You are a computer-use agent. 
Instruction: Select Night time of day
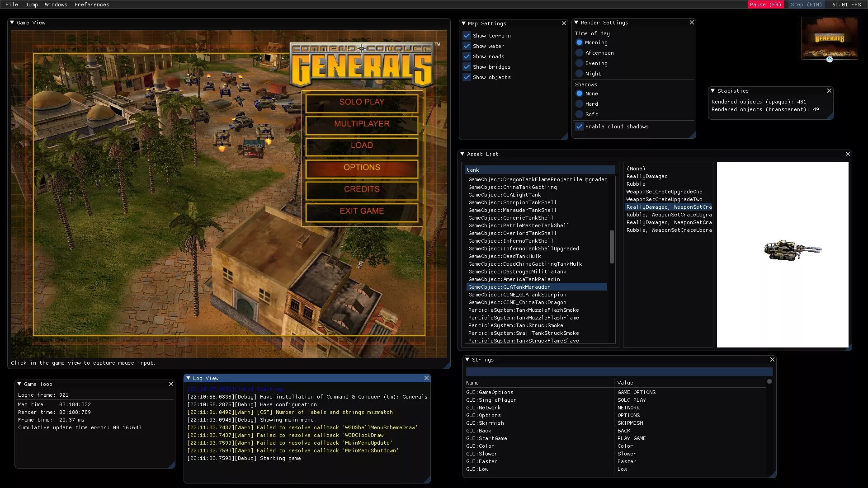point(579,74)
